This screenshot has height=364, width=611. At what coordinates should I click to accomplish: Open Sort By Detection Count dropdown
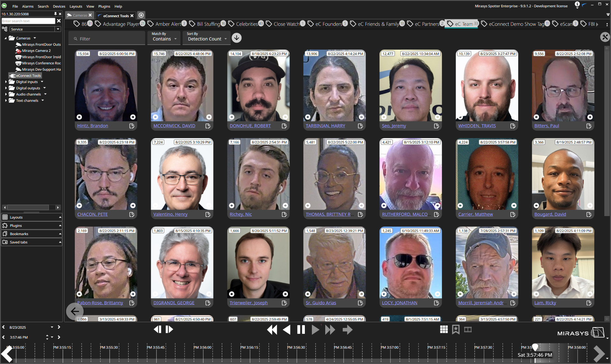(x=207, y=38)
